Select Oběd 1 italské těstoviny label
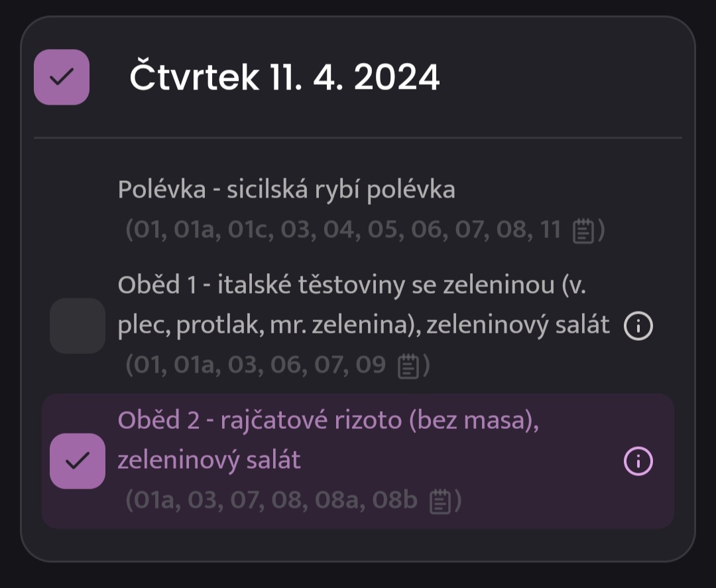716x588 pixels. coord(364,304)
